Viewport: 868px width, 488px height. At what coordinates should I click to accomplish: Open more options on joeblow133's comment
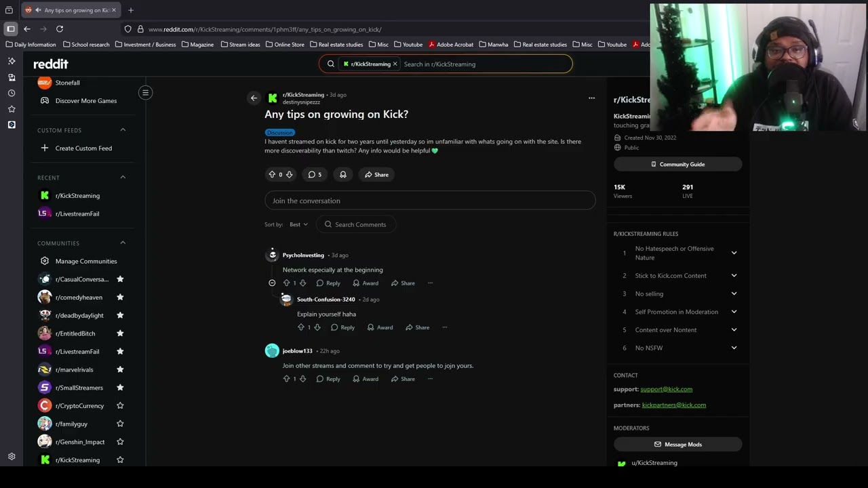430,379
